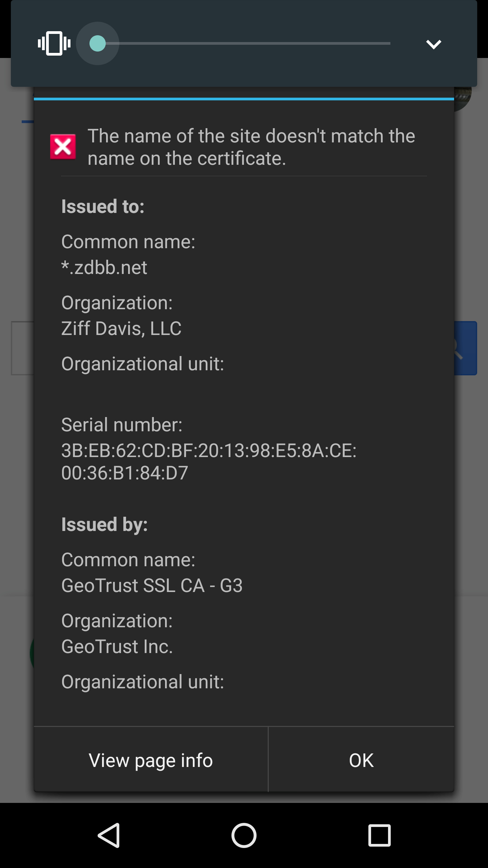488x868 pixels.
Task: Tap the GeoTrust Inc. organization text
Action: (x=117, y=647)
